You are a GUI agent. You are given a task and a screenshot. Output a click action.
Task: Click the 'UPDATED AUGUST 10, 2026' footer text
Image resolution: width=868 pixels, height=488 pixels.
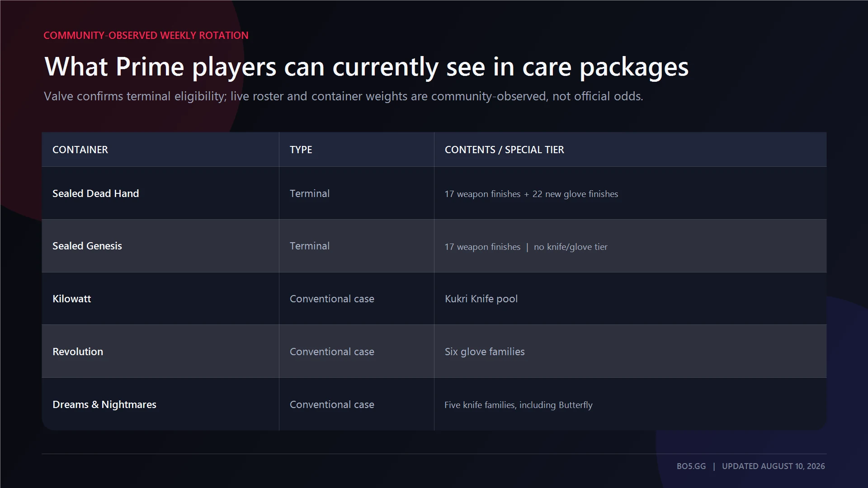pos(773,466)
